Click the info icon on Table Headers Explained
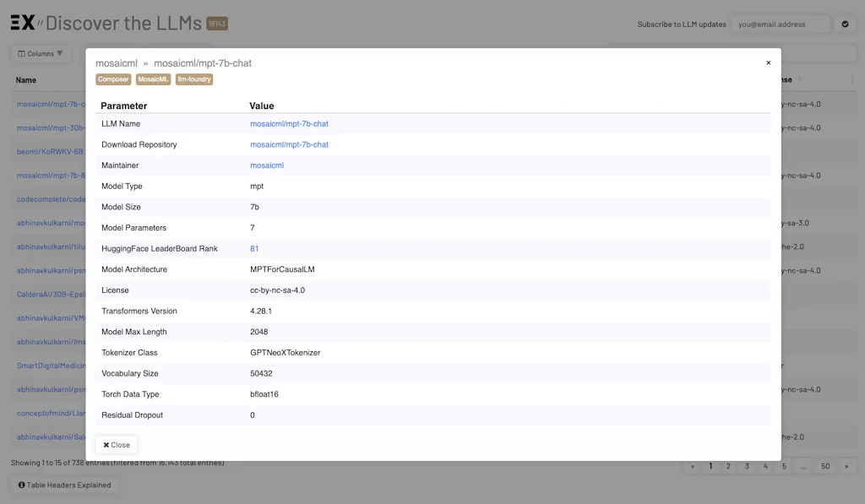Image resolution: width=865 pixels, height=504 pixels. [20, 485]
